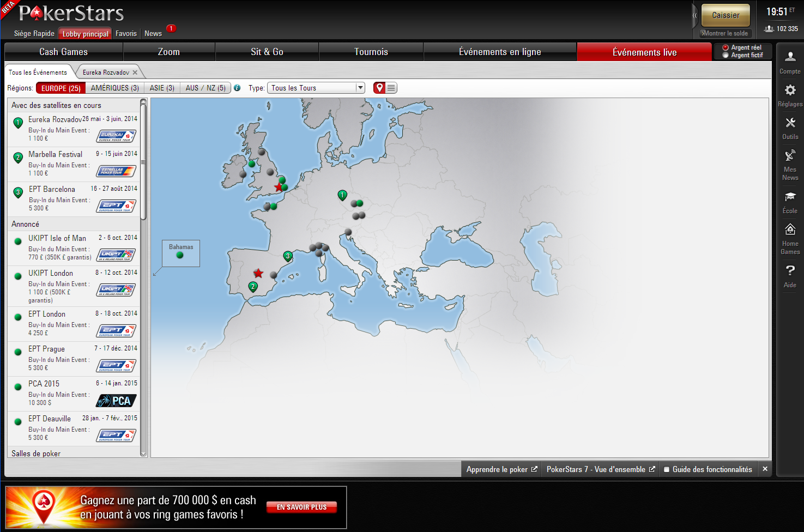
Task: Switch to the Eureka Rozvadov tab
Action: tap(106, 72)
